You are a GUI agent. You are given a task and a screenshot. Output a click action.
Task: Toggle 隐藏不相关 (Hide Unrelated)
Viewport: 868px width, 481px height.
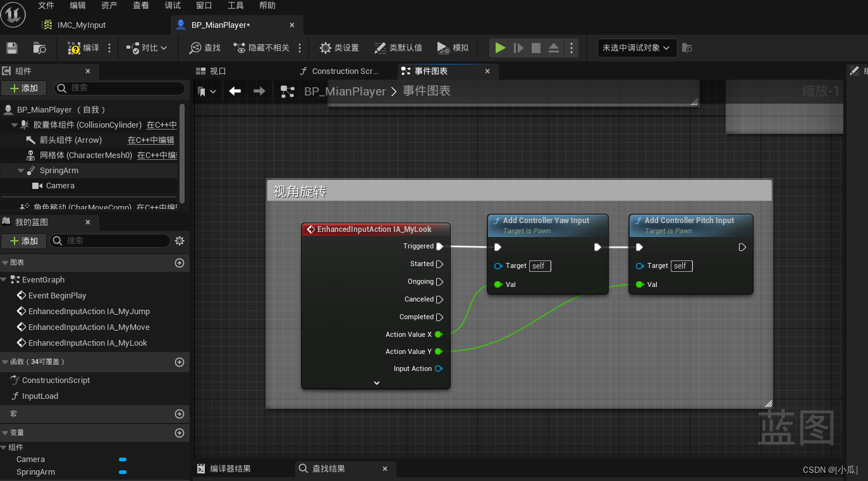261,48
